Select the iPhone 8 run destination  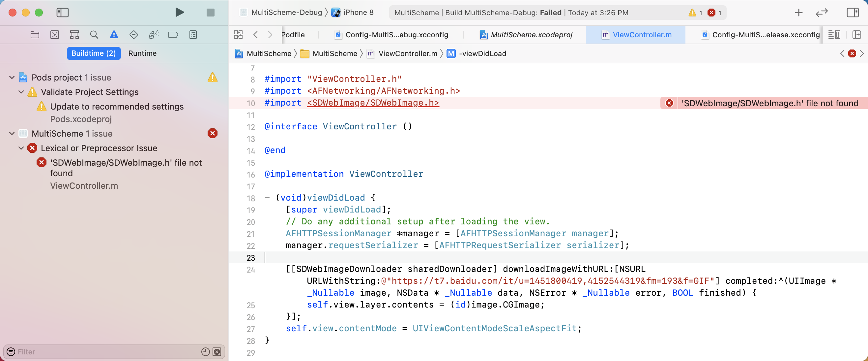(x=358, y=13)
